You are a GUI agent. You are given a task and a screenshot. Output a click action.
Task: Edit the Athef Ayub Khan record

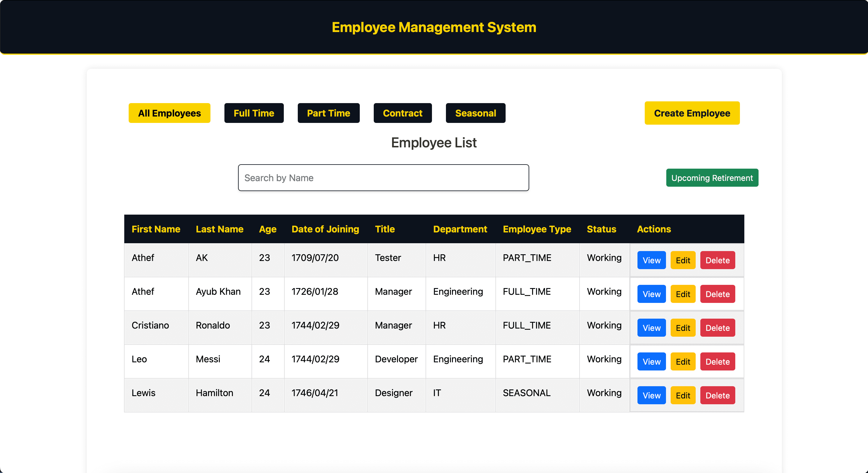pyautogui.click(x=683, y=294)
